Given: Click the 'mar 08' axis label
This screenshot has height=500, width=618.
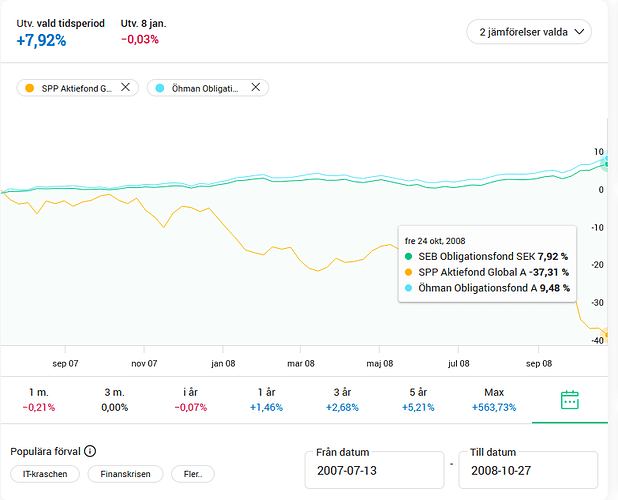Looking at the screenshot, I should (x=301, y=364).
